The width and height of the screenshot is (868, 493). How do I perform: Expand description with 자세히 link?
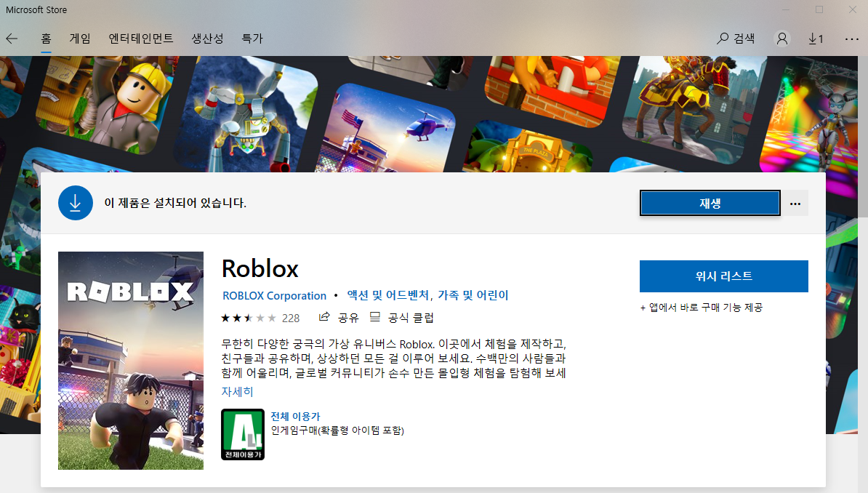pyautogui.click(x=238, y=392)
